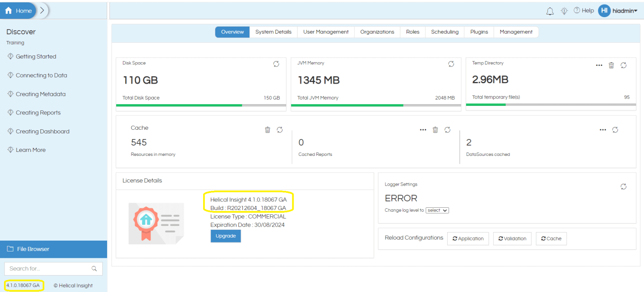Open the Management tab
Viewport: 644px width, 292px height.
[516, 32]
